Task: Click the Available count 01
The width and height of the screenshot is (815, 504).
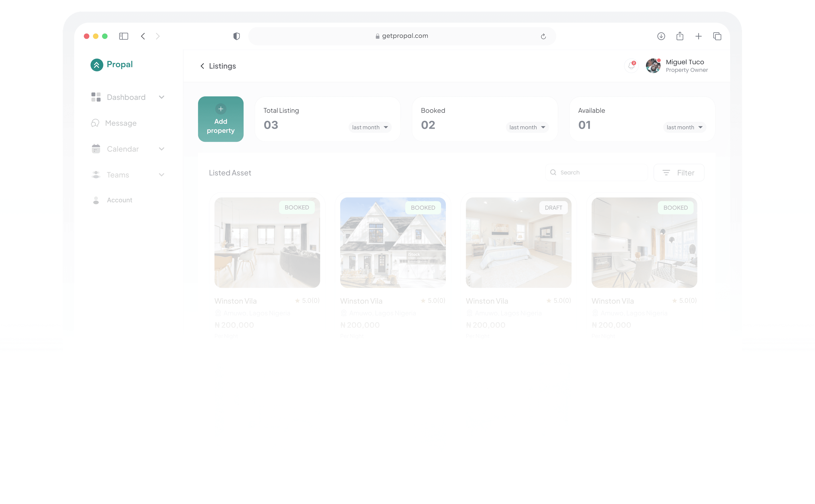Action: pos(585,125)
